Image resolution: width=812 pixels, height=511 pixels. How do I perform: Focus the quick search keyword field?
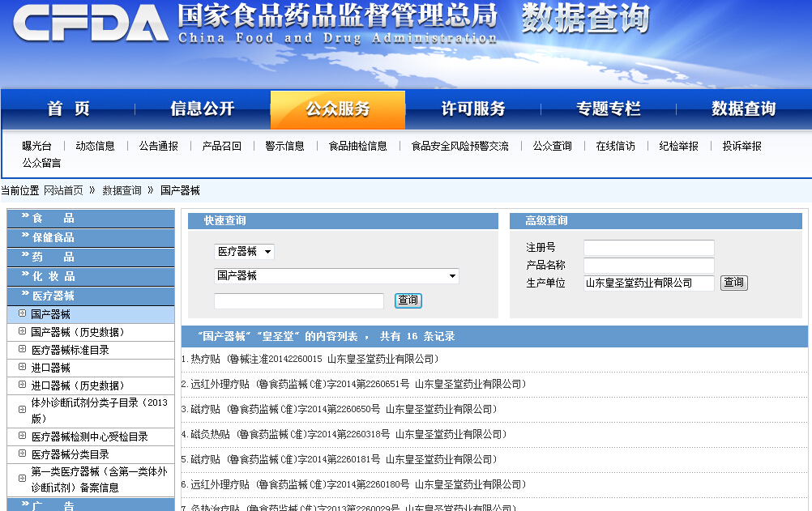tap(298, 301)
